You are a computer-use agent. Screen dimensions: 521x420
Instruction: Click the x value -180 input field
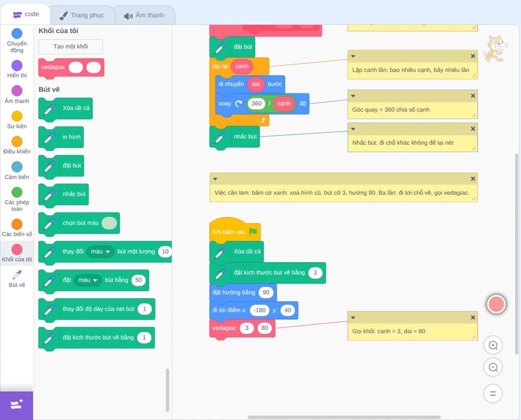[259, 310]
